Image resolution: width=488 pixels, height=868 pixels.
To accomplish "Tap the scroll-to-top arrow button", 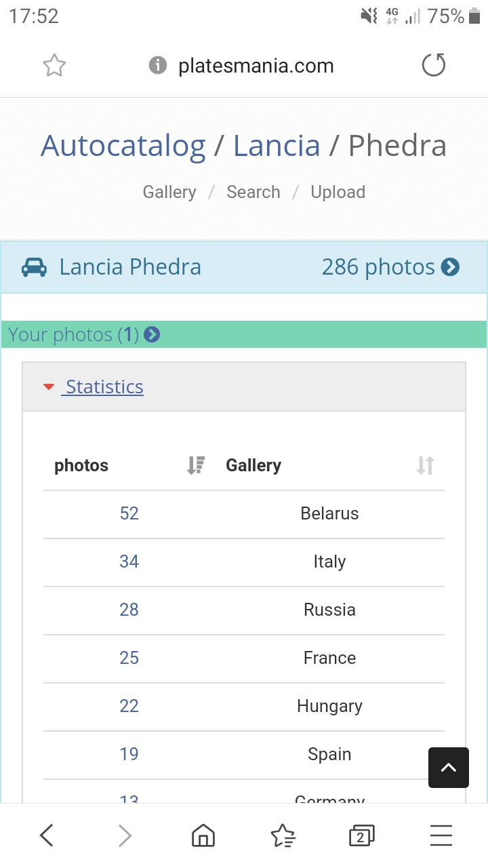I will 449,768.
